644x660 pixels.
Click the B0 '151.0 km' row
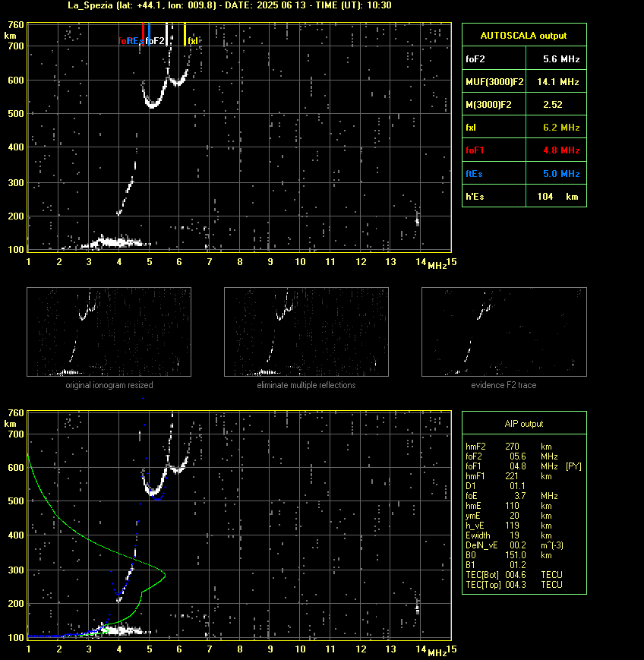[509, 555]
